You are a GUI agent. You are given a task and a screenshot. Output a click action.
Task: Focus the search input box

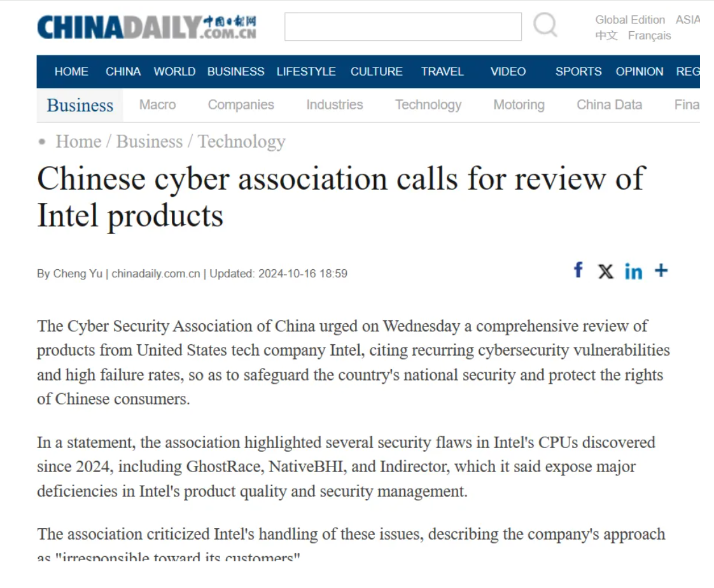click(403, 27)
